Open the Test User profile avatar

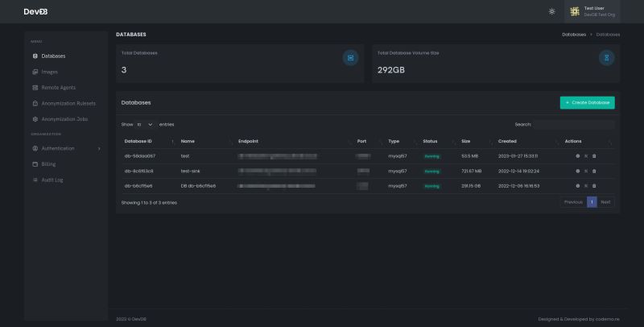575,11
